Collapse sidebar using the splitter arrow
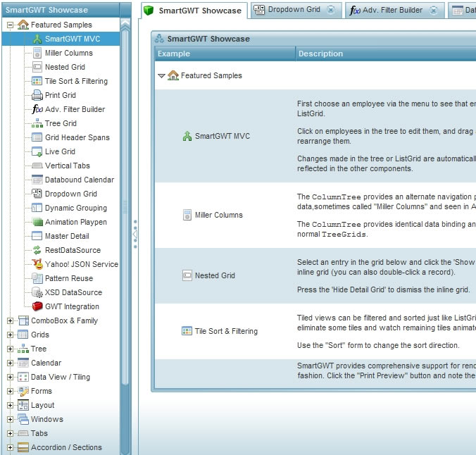Viewport: 476px width, 455px height. point(135,234)
